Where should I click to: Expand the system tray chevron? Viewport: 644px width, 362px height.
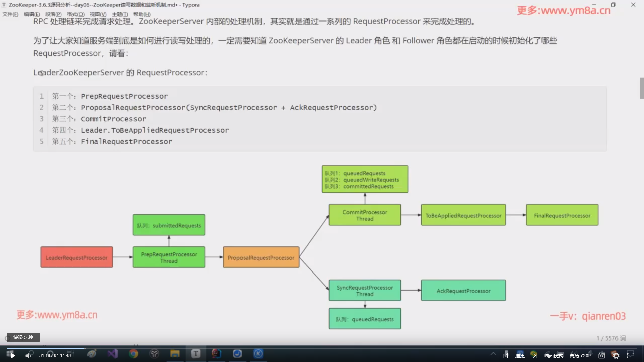(493, 354)
